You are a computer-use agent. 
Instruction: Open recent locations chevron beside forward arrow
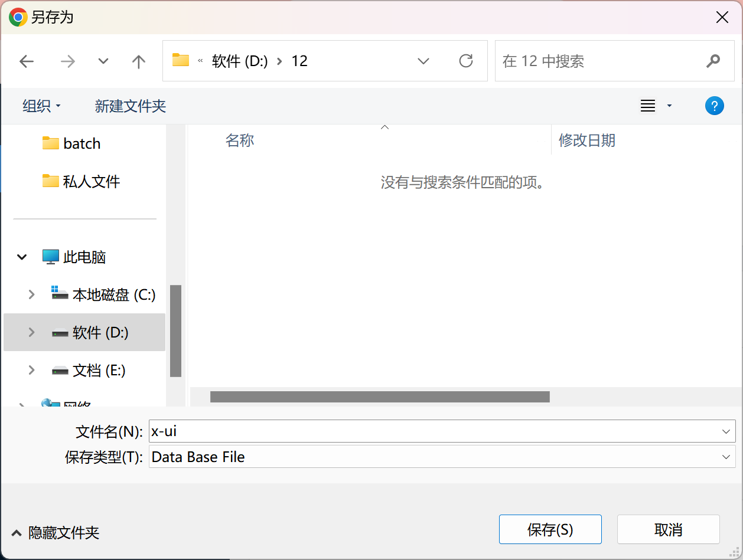coord(103,61)
